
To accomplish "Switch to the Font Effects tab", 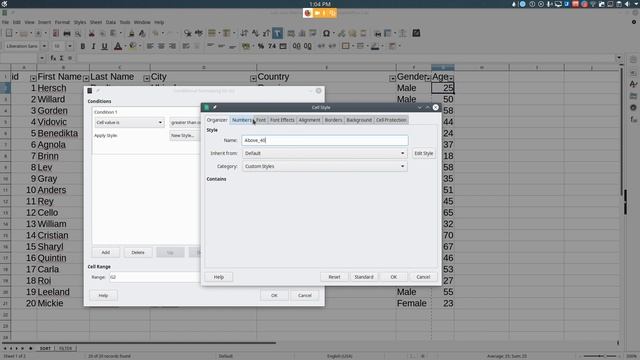I will coord(282,120).
